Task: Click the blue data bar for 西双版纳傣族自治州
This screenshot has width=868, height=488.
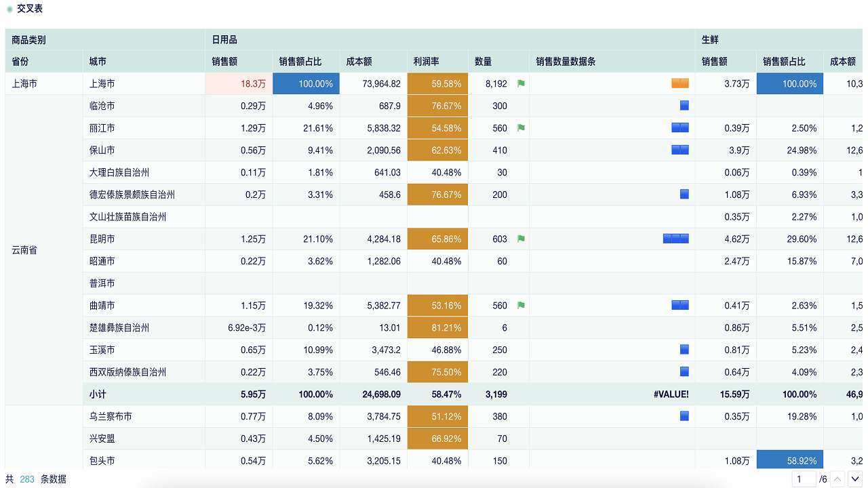Action: point(684,371)
